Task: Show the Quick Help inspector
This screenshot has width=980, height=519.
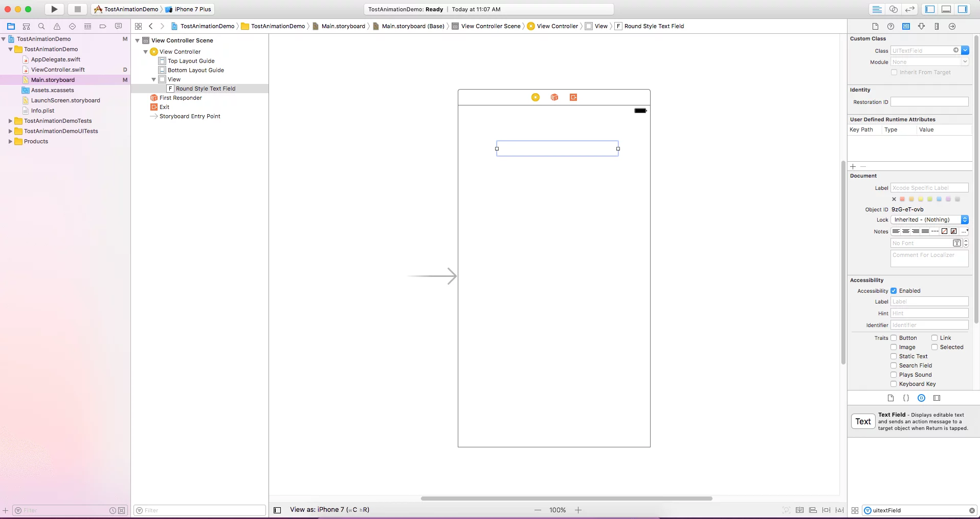Action: 890,26
